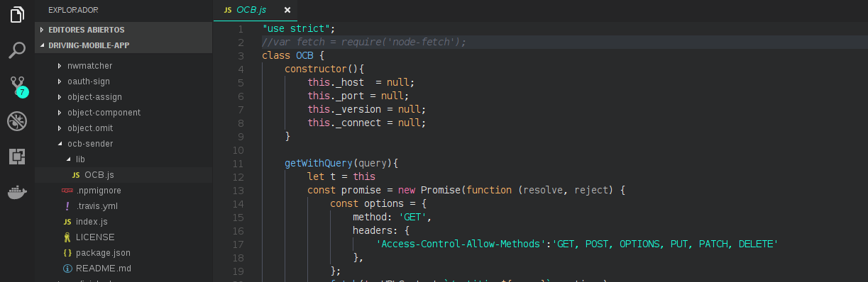
Task: Click the EXPLORADOR panel title
Action: pyautogui.click(x=73, y=10)
